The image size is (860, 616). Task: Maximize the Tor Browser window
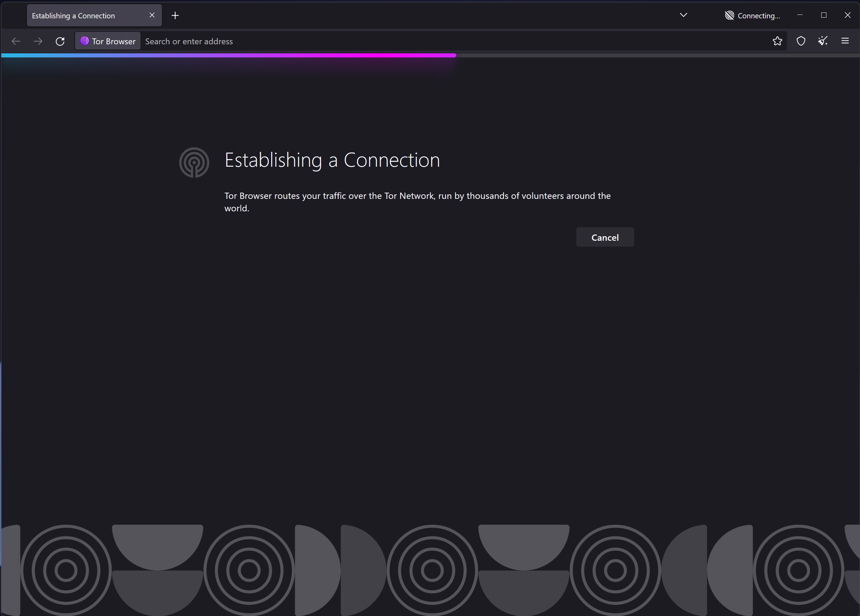824,15
